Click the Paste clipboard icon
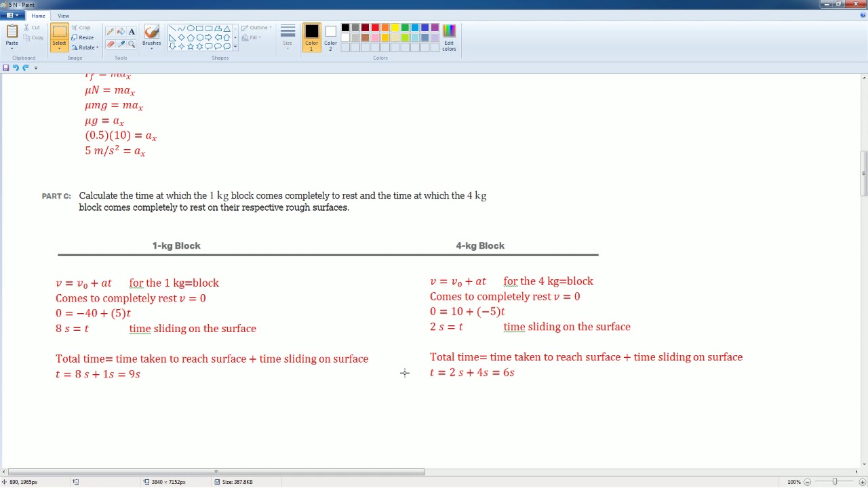This screenshot has width=868, height=488. [12, 31]
